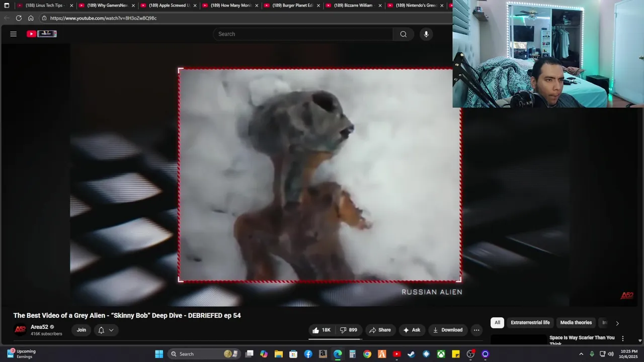Open Area52 channel avatar

pyautogui.click(x=20, y=330)
